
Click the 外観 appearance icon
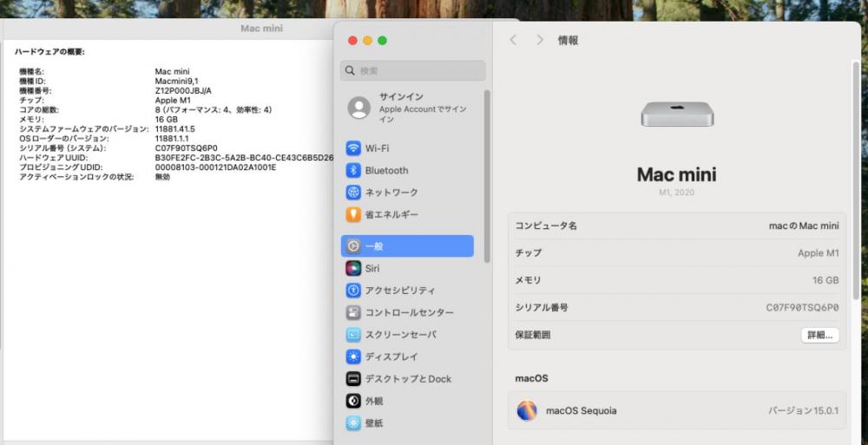tap(353, 402)
